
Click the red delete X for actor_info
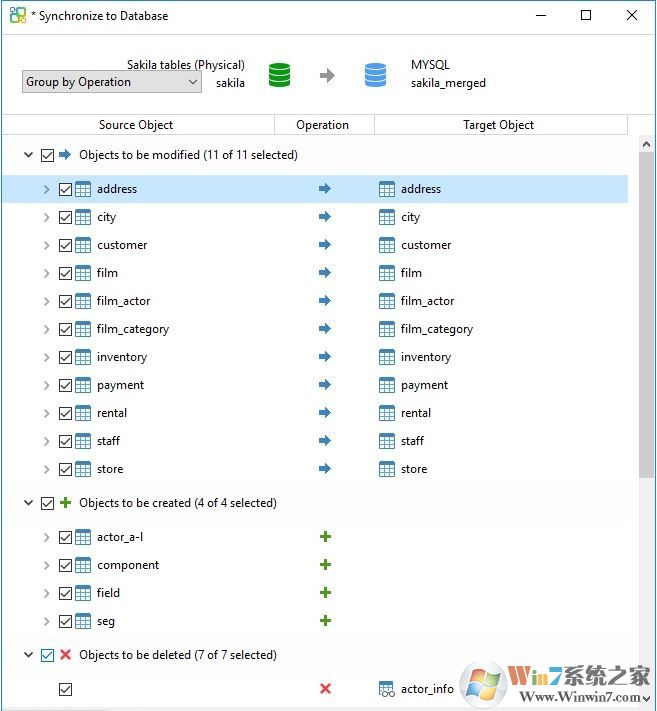tap(325, 689)
